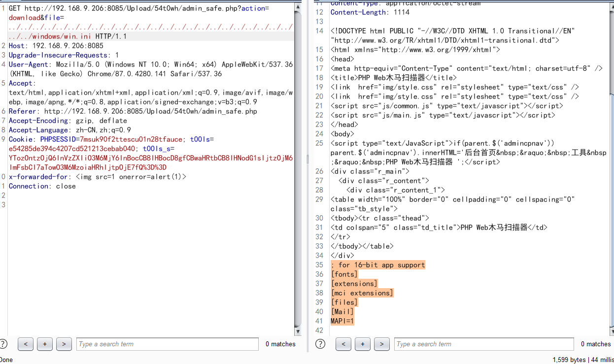Click the GET request line text
This screenshot has width=614, height=364.
click(x=151, y=23)
